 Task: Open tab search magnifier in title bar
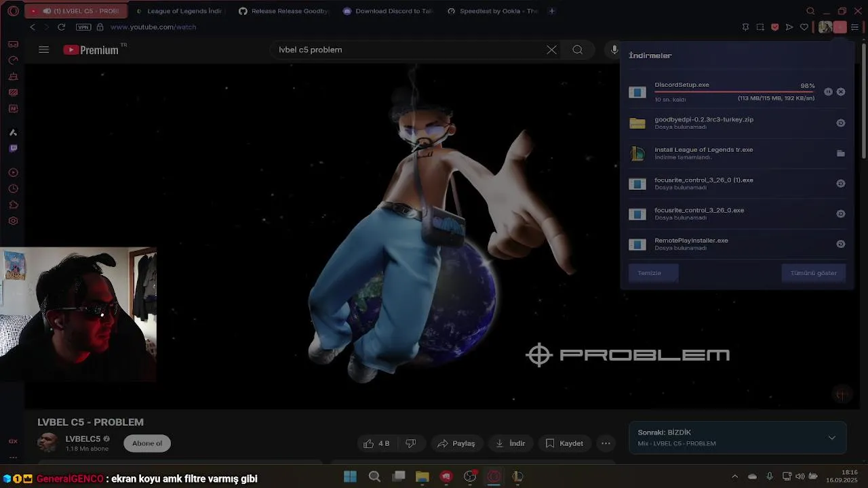[810, 11]
